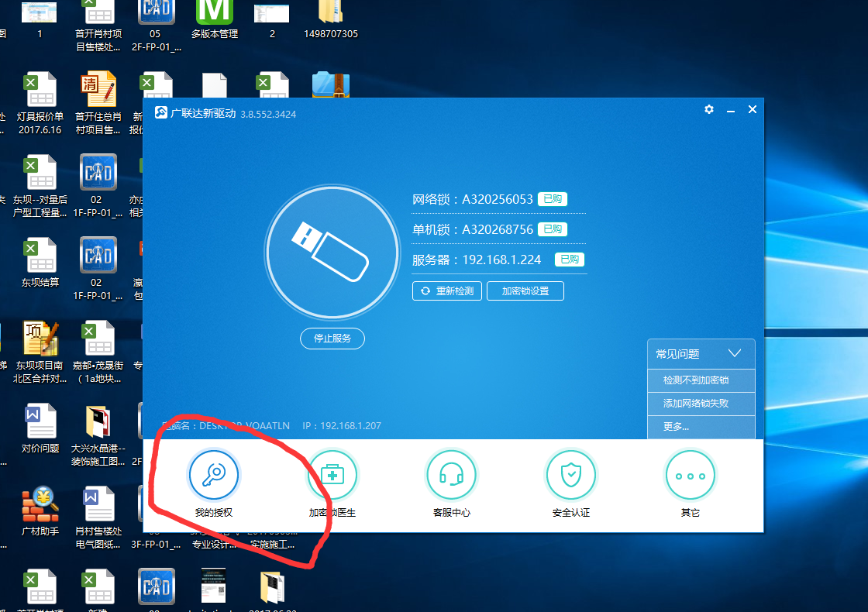
Task: Click version number 3.8.552.3424
Action: pyautogui.click(x=268, y=114)
